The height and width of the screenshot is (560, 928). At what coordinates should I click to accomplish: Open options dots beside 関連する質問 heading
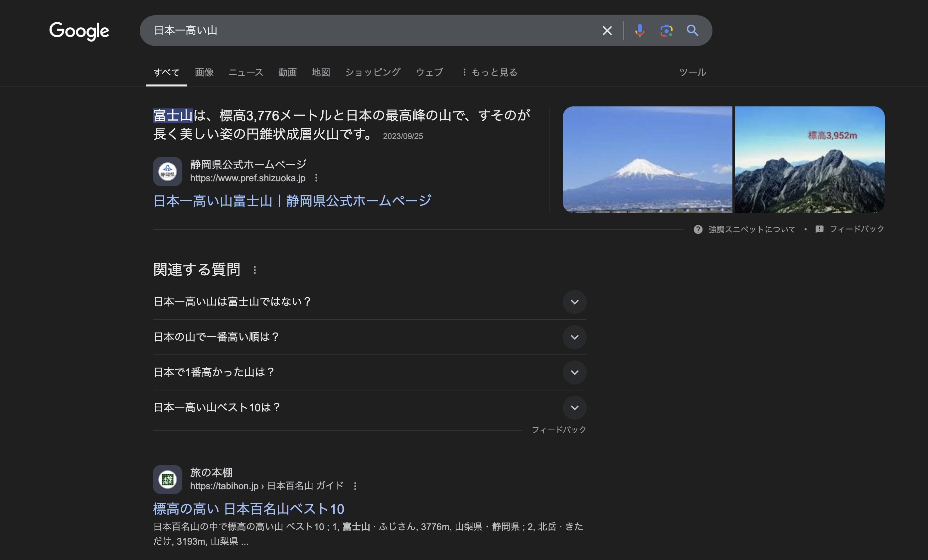point(254,270)
